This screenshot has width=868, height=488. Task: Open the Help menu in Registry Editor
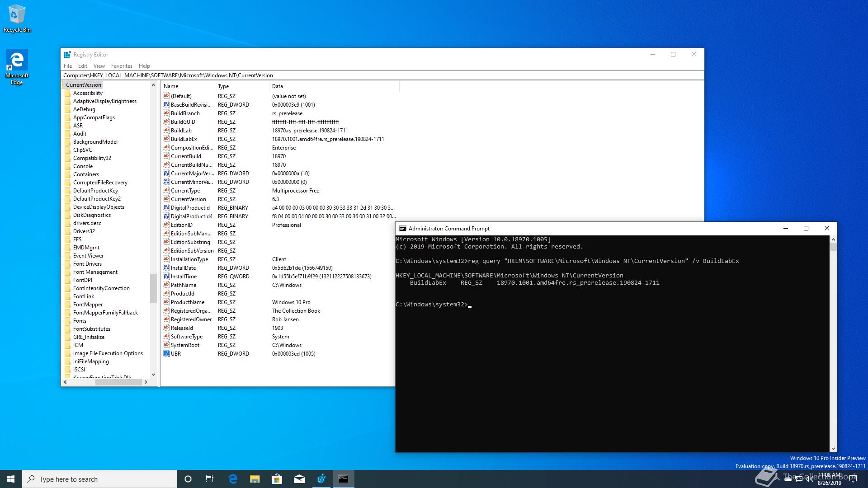coord(144,66)
